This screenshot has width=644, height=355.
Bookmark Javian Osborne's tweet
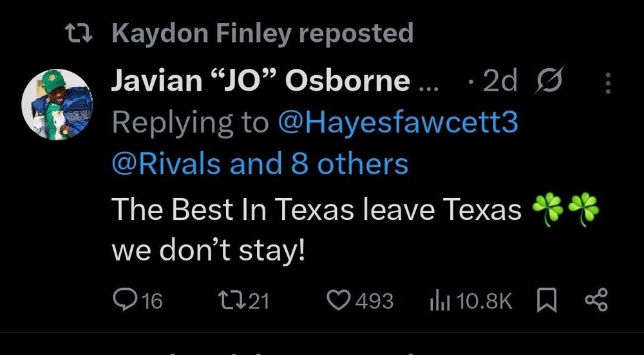[x=547, y=300]
